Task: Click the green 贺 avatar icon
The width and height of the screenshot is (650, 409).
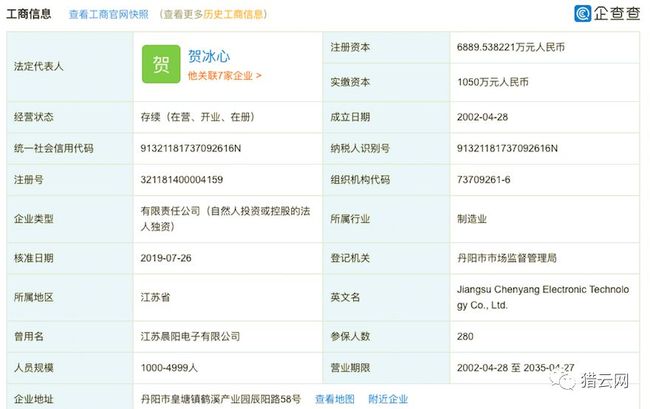Action: [161, 64]
